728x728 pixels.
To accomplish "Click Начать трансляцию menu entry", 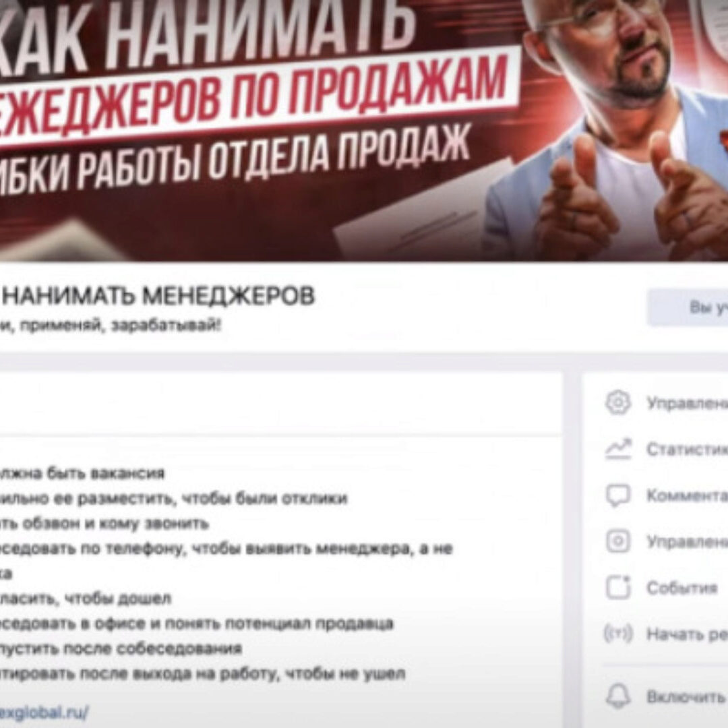I will coord(687,634).
